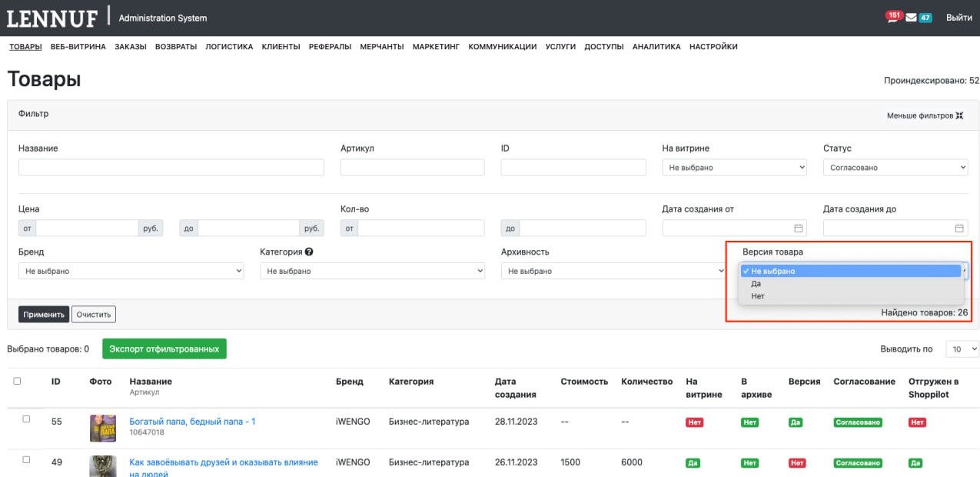Open the Статус dropdown showing Согласовано

coord(895,167)
